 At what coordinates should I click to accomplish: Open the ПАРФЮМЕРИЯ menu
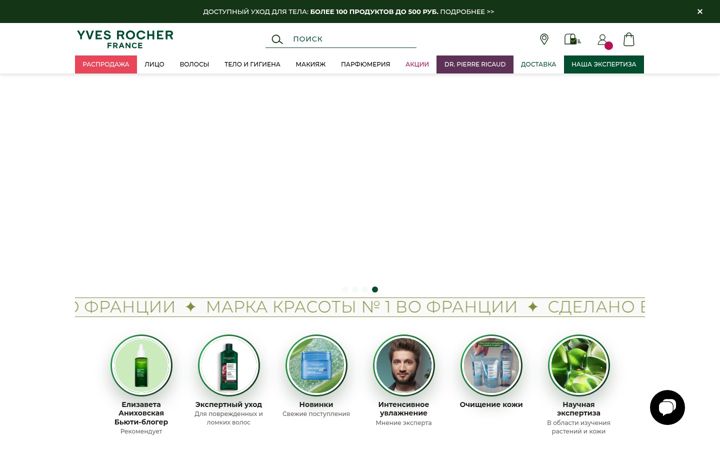366,64
